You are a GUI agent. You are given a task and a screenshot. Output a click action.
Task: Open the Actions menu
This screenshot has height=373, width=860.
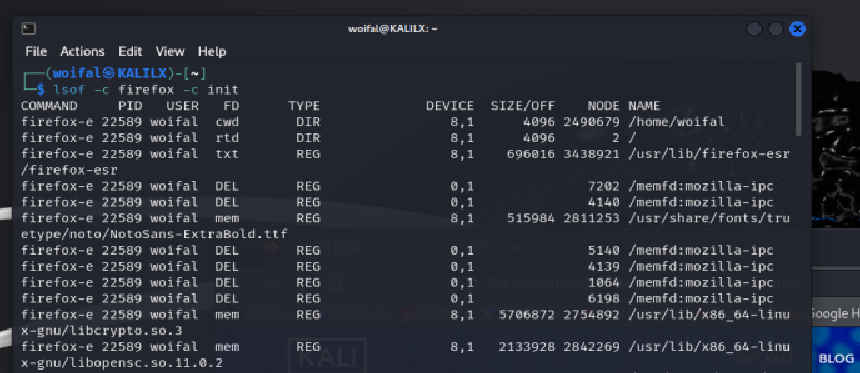coord(82,52)
